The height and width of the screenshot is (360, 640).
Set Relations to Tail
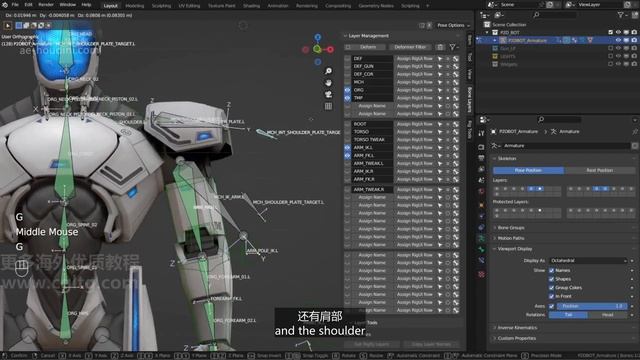click(568, 315)
